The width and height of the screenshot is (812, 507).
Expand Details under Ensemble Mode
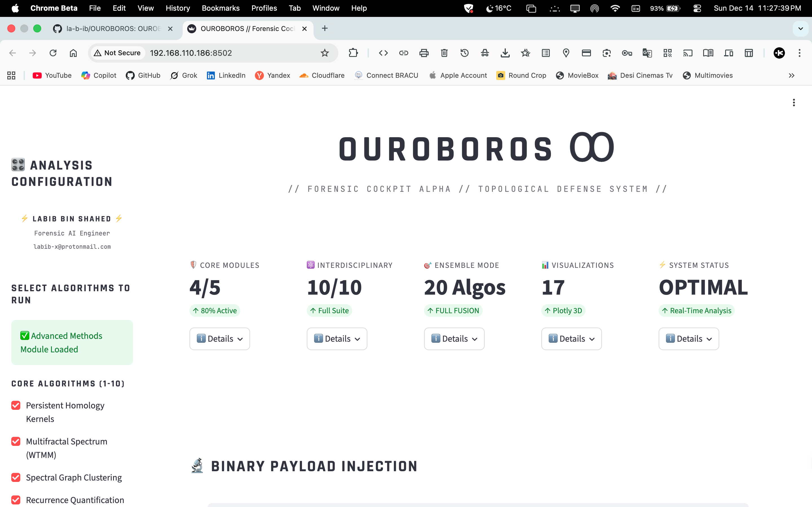tap(454, 339)
